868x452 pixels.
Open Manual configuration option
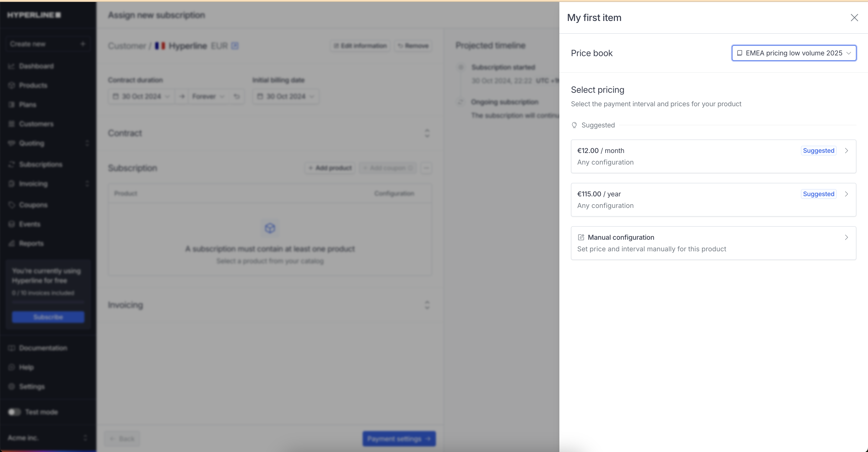[x=713, y=243]
